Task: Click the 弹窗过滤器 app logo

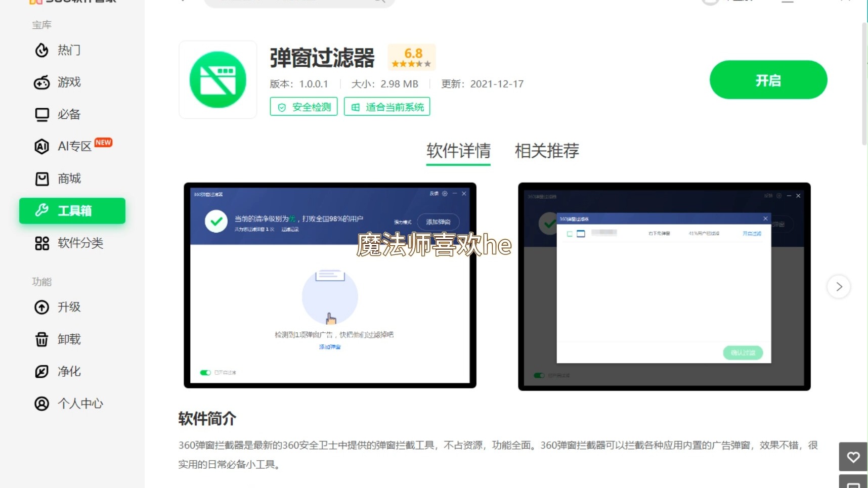Action: coord(218,80)
